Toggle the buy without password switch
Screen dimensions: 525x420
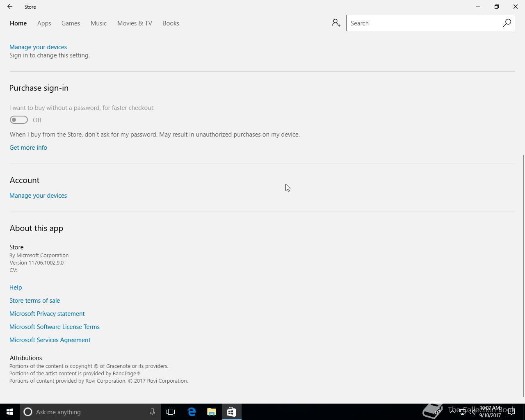19,120
